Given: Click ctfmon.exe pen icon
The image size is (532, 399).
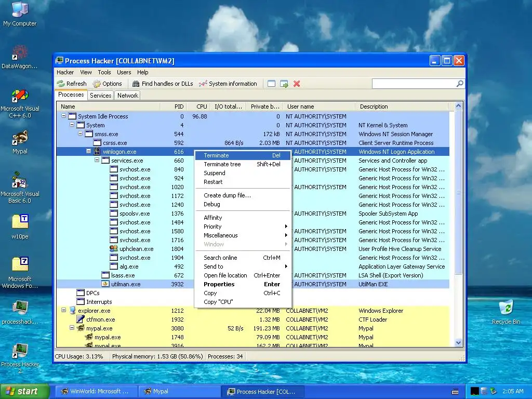Looking at the screenshot, I should click(81, 319).
